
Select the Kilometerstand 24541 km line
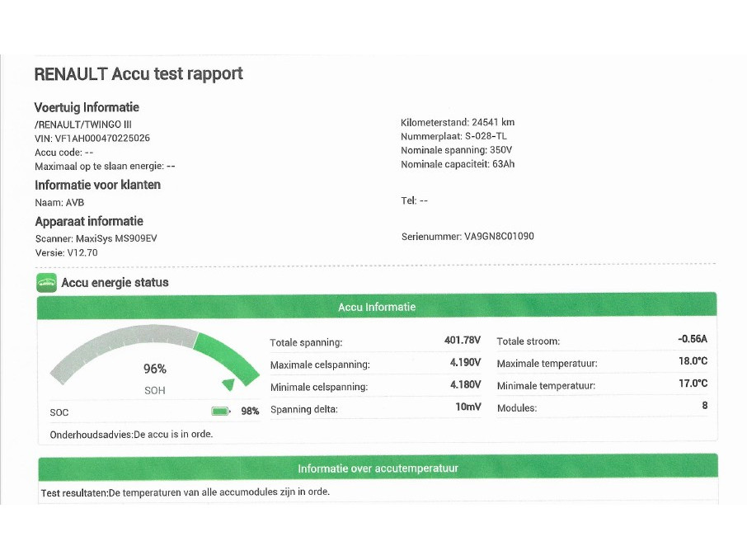[457, 123]
